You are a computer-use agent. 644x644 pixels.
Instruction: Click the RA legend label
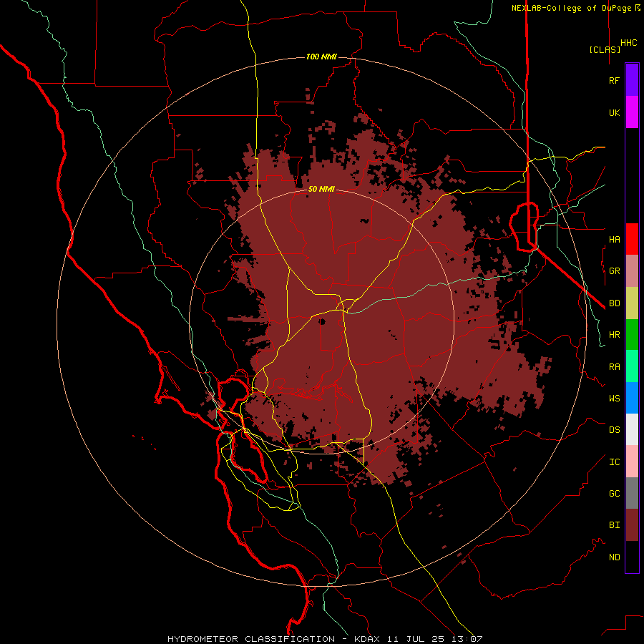pos(615,367)
